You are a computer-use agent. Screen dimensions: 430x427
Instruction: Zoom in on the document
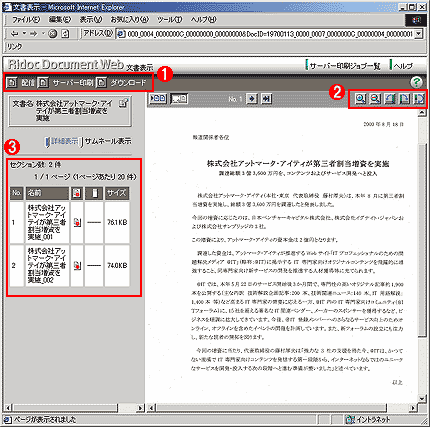tap(360, 99)
